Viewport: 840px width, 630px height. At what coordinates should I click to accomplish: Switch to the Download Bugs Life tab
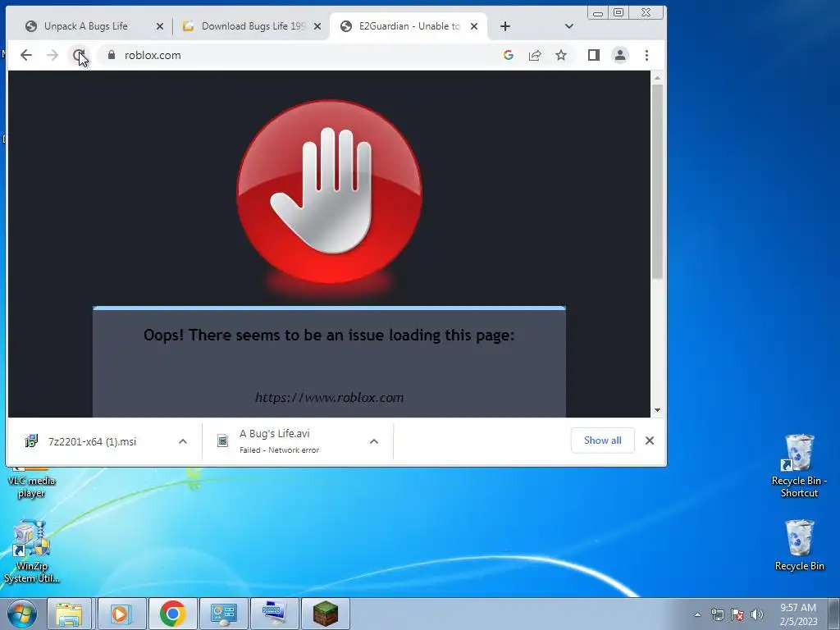tap(252, 26)
